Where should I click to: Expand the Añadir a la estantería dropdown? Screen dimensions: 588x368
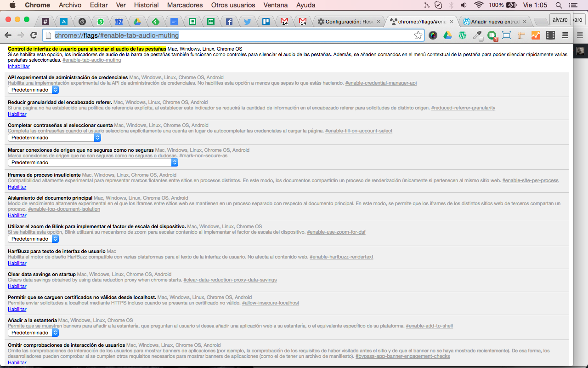click(34, 333)
